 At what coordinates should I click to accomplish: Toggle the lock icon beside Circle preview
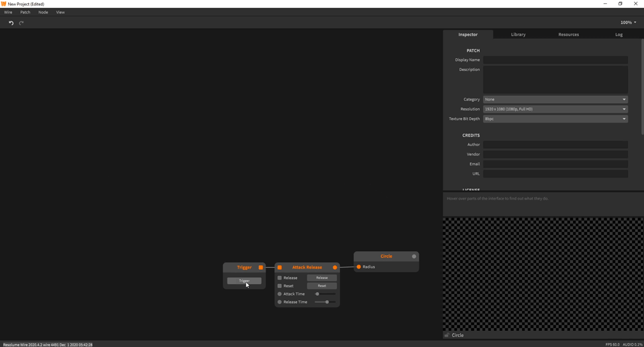(447, 335)
